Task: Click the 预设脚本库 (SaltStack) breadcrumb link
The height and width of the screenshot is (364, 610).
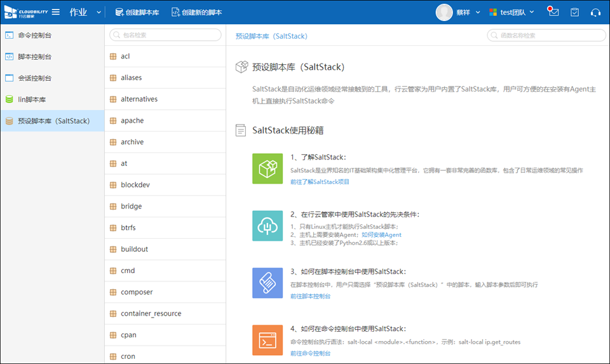Action: (x=271, y=36)
